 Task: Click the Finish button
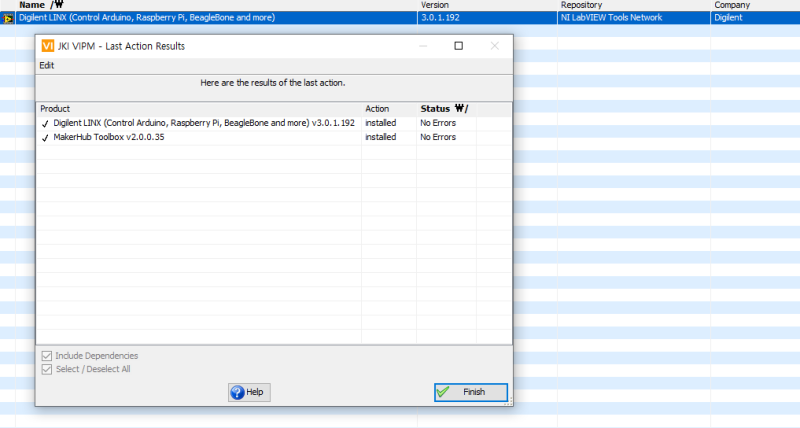[470, 392]
